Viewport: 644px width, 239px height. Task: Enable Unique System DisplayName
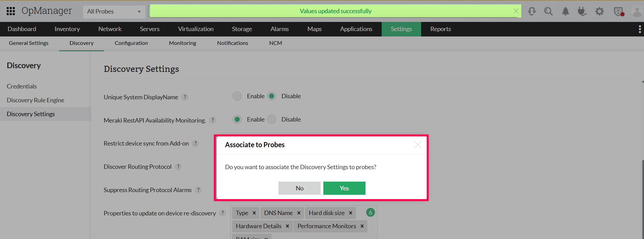point(237,96)
